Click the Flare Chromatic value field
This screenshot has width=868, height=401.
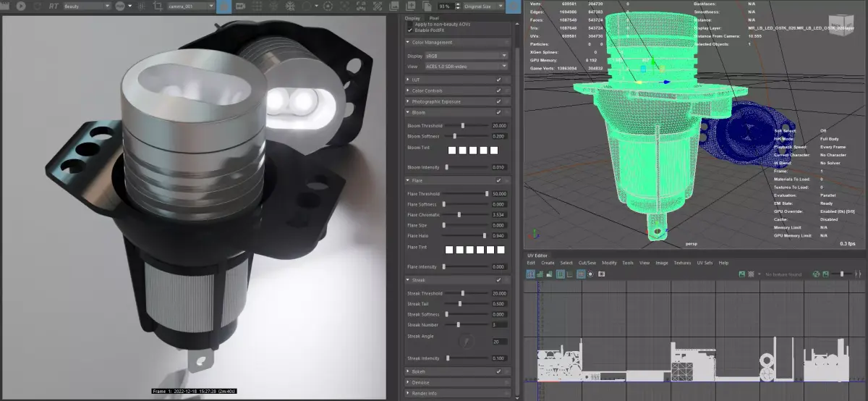coord(499,215)
